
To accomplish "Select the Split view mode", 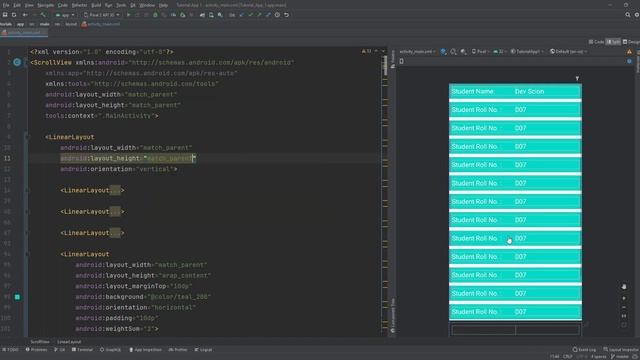I will pyautogui.click(x=613, y=42).
